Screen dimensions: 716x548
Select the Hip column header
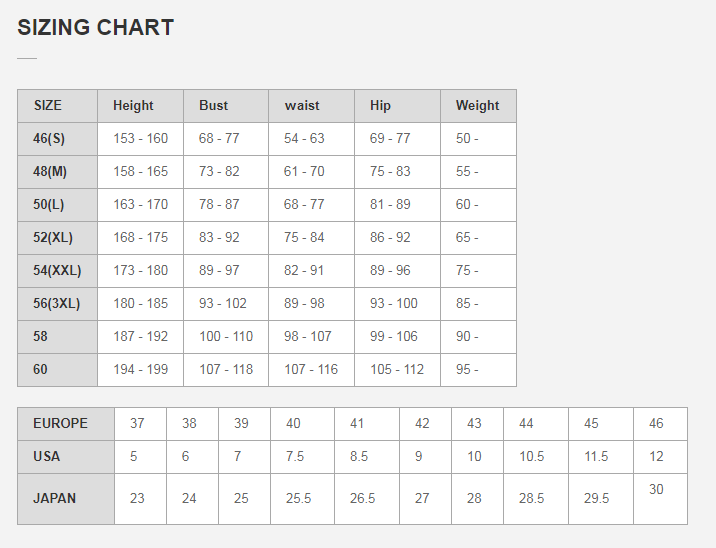tap(380, 105)
